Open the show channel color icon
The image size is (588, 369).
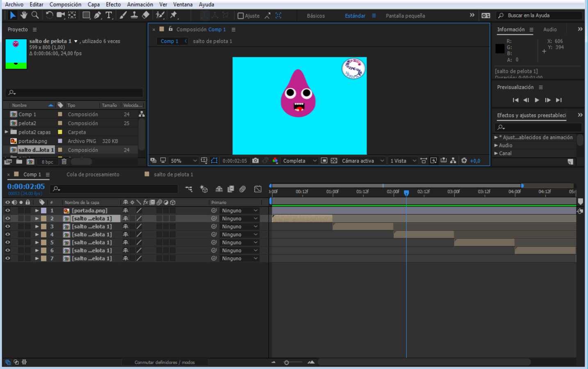pos(275,161)
